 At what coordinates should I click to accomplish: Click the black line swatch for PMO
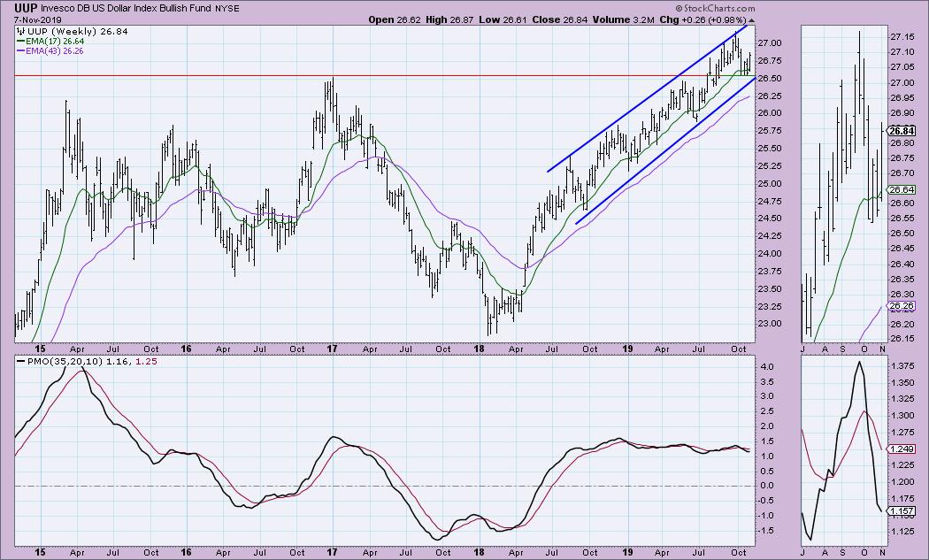click(20, 362)
